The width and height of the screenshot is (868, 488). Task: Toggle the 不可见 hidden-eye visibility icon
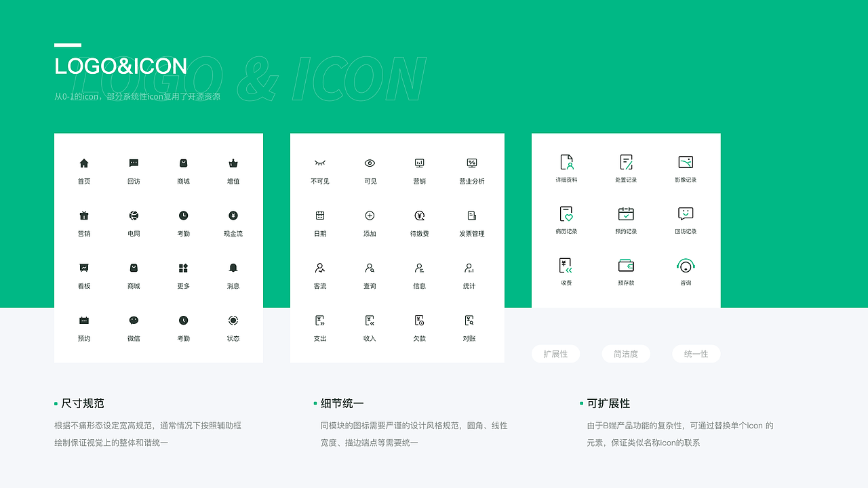(319, 163)
